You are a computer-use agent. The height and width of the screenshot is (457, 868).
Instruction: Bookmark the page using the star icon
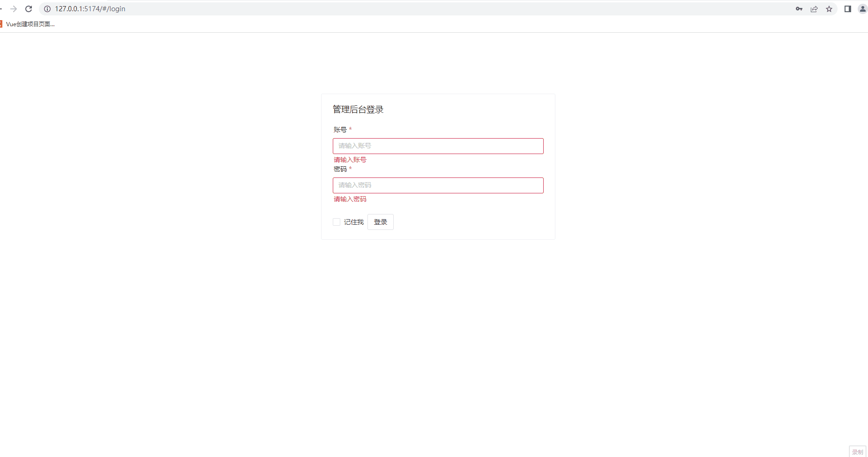tap(830, 8)
